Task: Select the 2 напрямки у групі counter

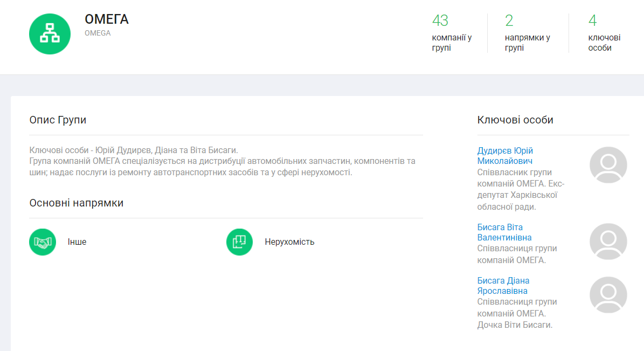Action: (527, 33)
